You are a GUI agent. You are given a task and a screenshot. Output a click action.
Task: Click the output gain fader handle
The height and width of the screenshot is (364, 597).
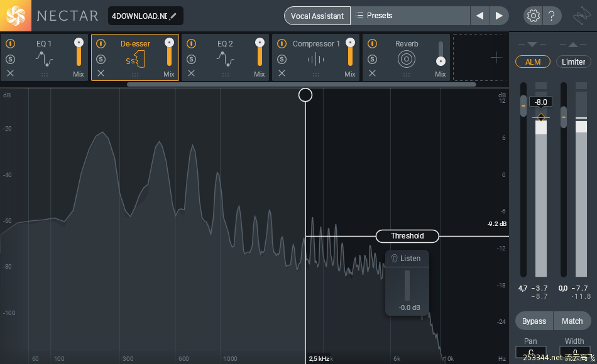click(x=564, y=117)
